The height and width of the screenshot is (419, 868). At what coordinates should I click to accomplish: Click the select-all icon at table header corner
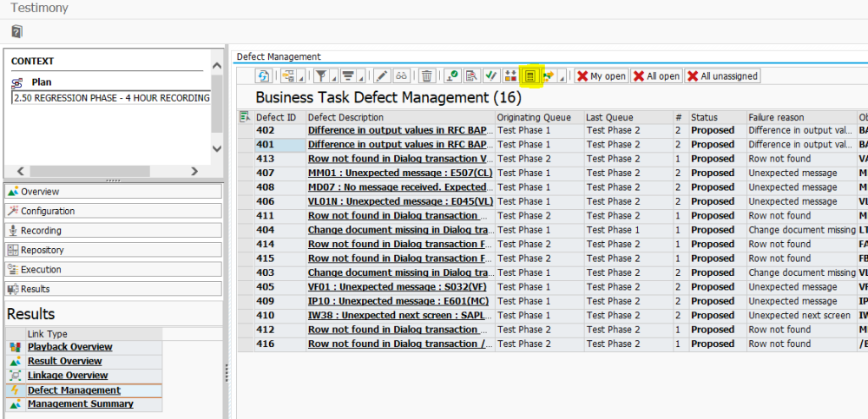tap(244, 117)
